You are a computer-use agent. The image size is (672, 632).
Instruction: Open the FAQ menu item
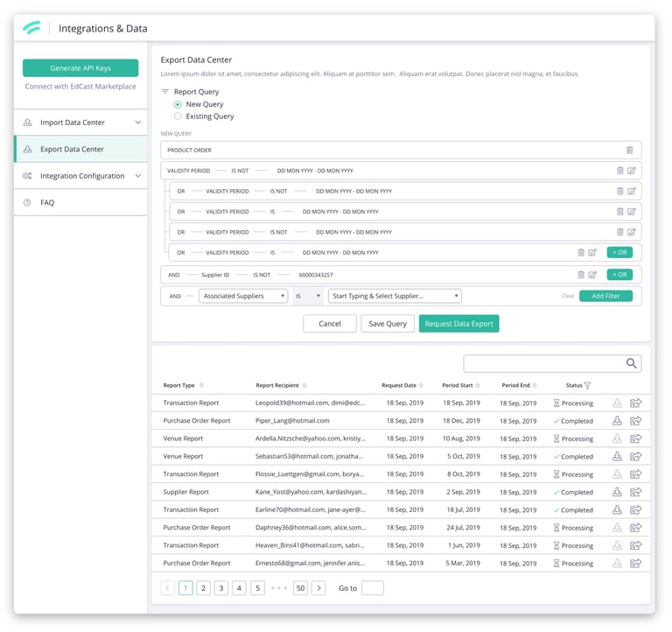(x=80, y=202)
